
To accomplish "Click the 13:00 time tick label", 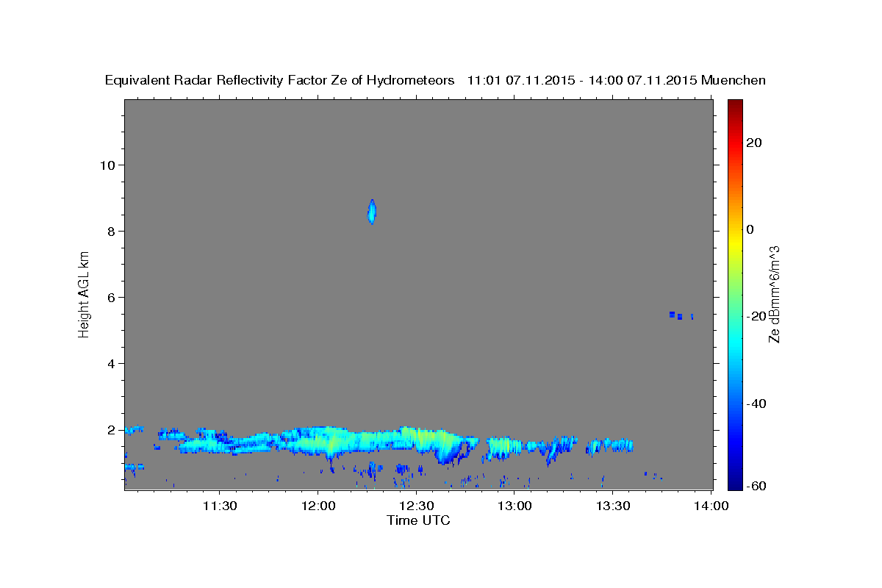I will 514,506.
